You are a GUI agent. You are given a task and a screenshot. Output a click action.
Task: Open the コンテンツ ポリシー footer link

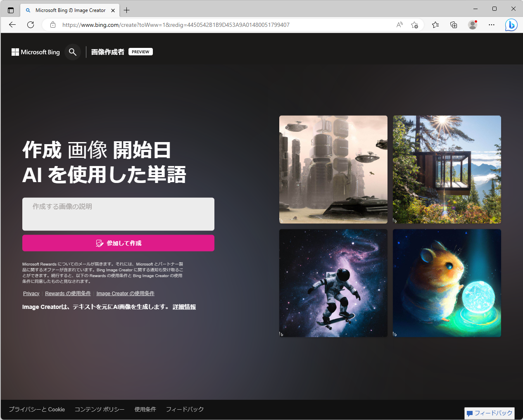(100, 409)
